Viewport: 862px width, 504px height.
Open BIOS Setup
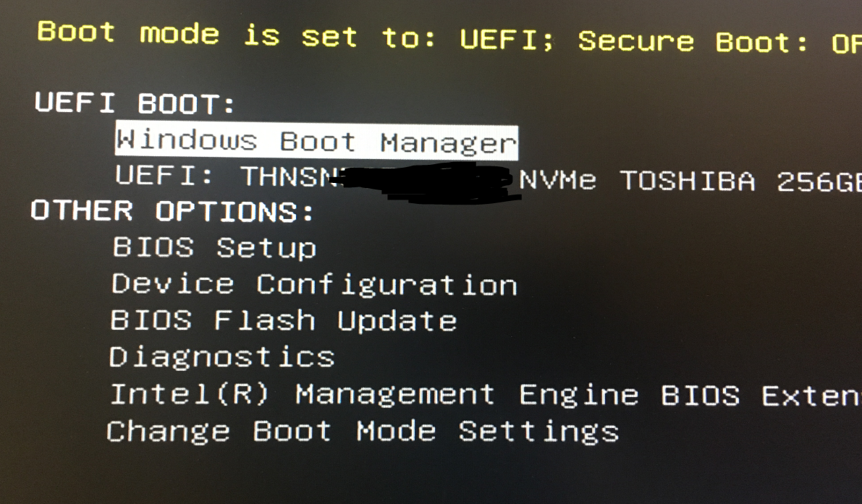[x=214, y=247]
